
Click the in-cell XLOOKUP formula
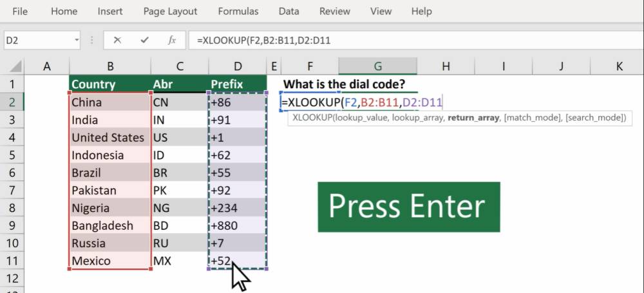click(361, 102)
